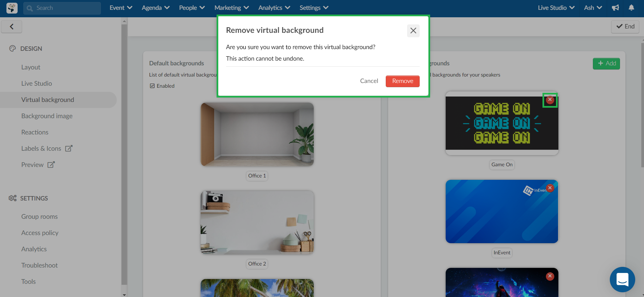The width and height of the screenshot is (644, 297).
Task: Open Access policy settings
Action: coord(40,233)
